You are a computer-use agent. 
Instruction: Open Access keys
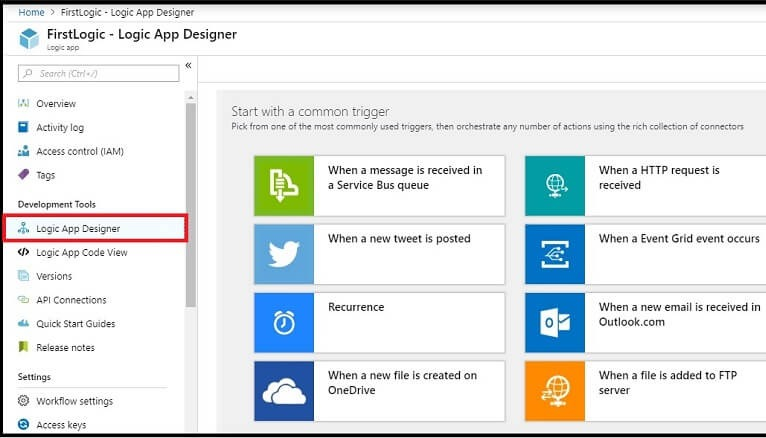[x=62, y=425]
